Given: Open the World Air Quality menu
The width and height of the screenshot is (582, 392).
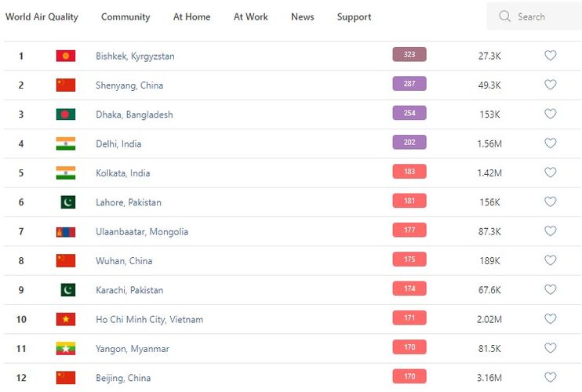Looking at the screenshot, I should [x=42, y=17].
